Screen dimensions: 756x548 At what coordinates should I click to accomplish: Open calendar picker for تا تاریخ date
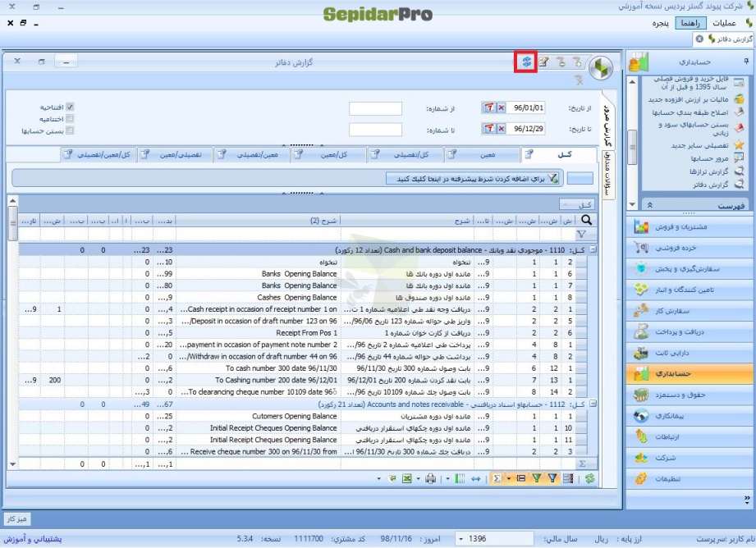pyautogui.click(x=489, y=129)
